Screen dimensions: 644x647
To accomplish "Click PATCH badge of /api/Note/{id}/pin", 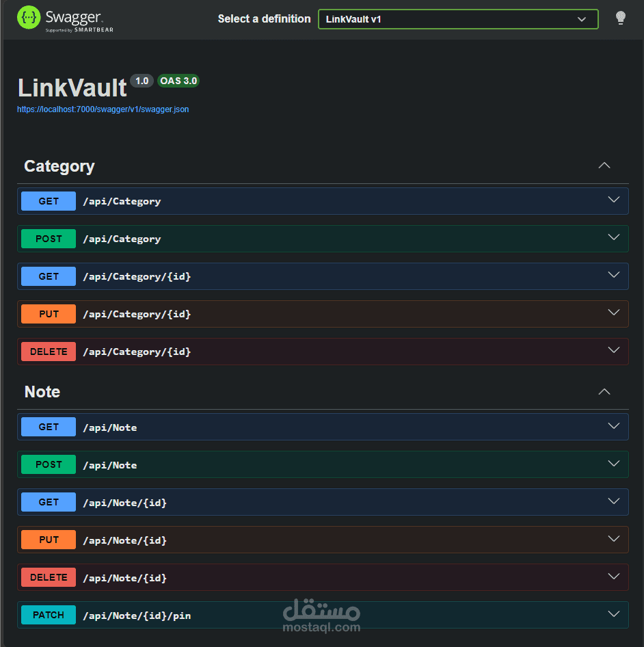I will tap(49, 615).
